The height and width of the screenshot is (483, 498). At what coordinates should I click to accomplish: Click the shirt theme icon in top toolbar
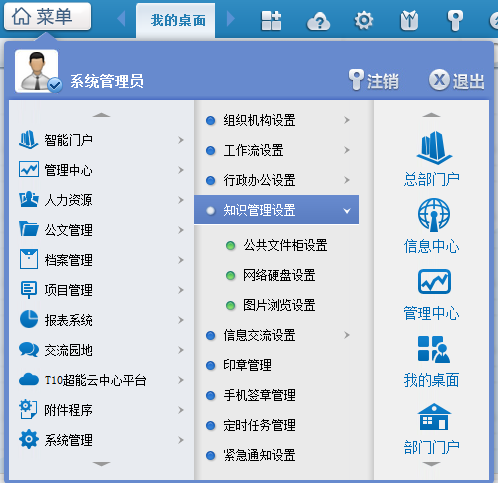pos(409,21)
